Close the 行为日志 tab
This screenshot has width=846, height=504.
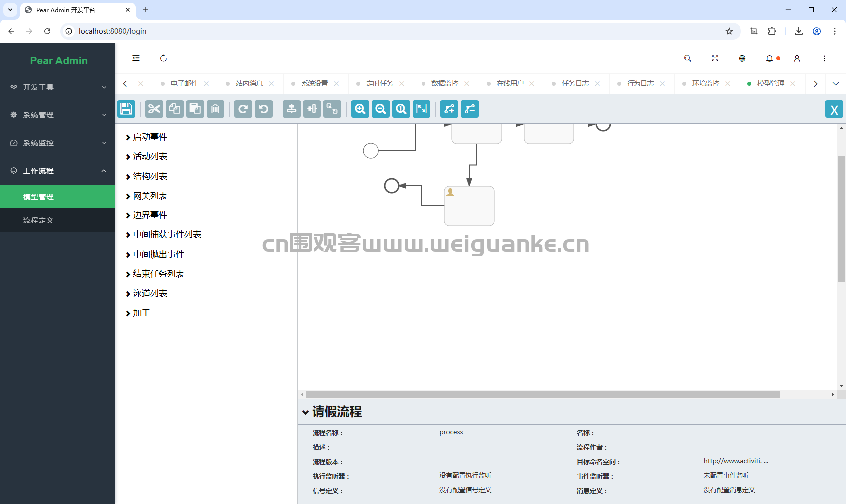(662, 84)
